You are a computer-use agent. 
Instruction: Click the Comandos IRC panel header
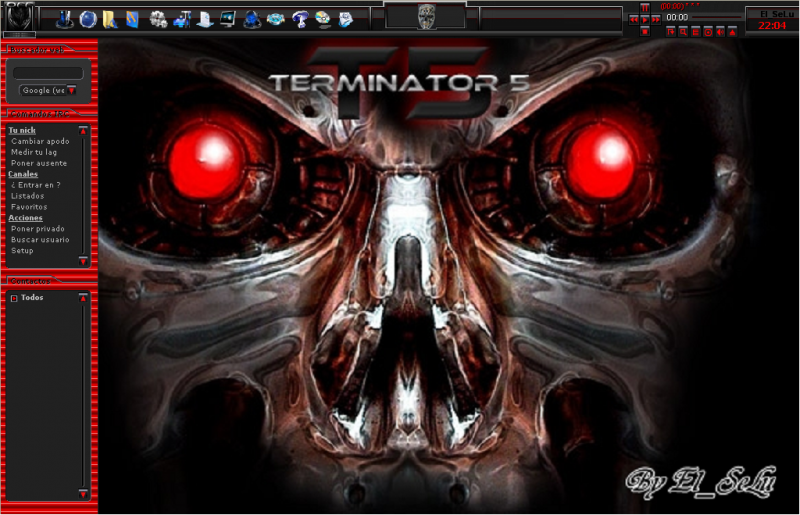(x=40, y=114)
